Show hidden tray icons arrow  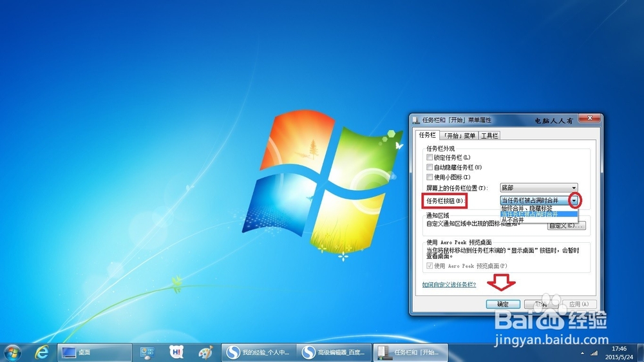(582, 354)
